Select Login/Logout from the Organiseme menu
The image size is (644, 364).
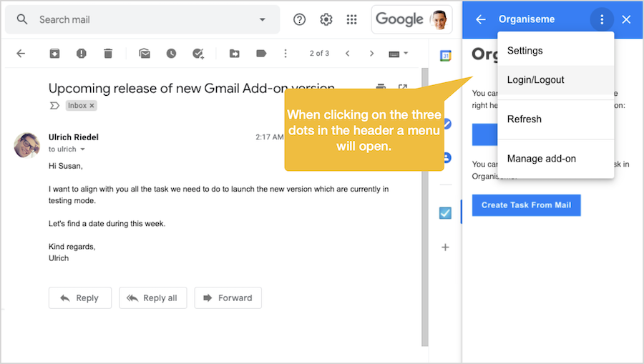click(x=536, y=80)
